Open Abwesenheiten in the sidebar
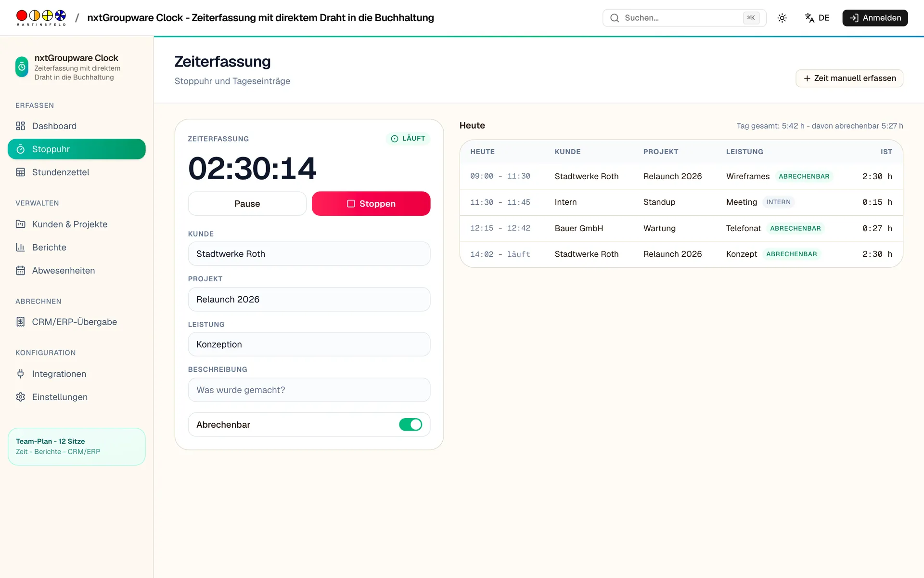924x578 pixels. pyautogui.click(x=77, y=270)
